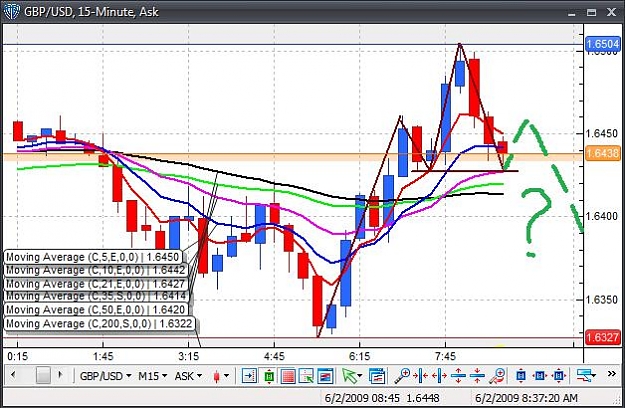Click the magnifier zoom-in icon

click(402, 375)
